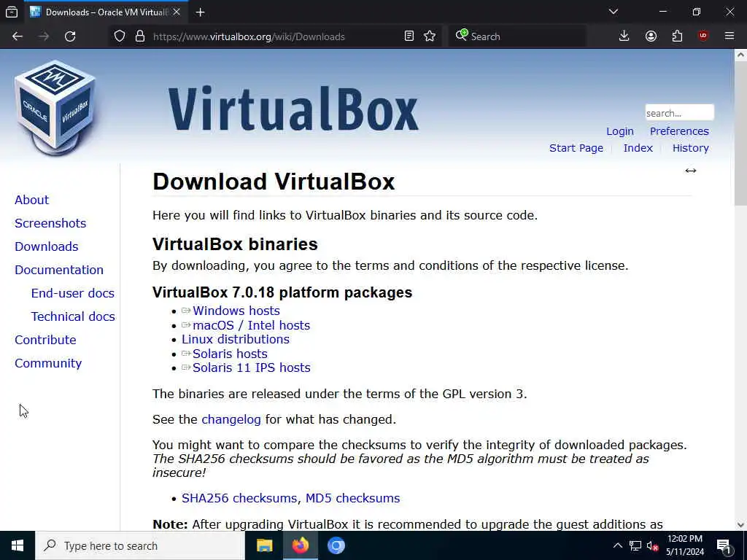Open the notification center icon
Image resolution: width=747 pixels, height=560 pixels.
(724, 546)
